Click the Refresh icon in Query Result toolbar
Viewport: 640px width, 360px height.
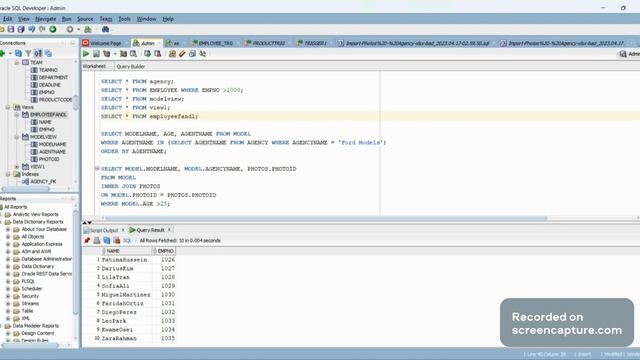[107, 240]
